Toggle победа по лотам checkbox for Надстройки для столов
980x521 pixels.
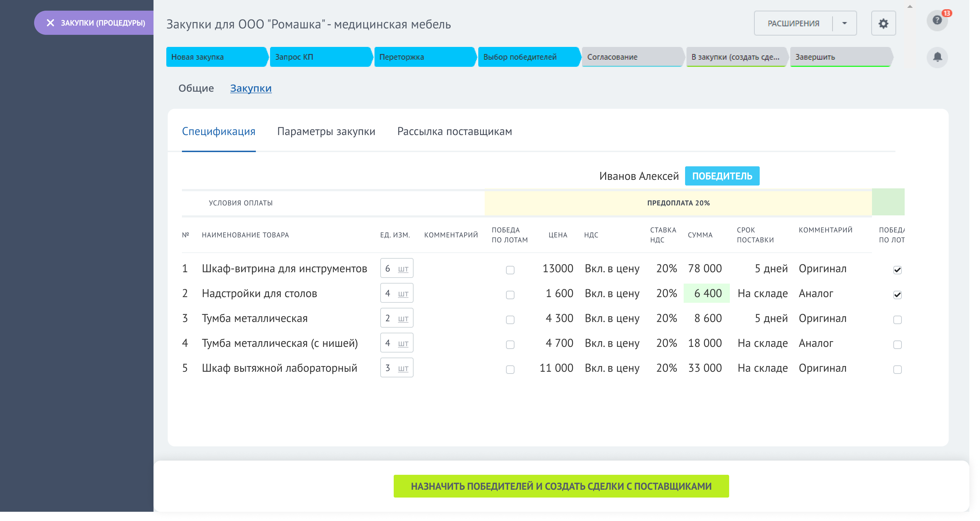(510, 294)
